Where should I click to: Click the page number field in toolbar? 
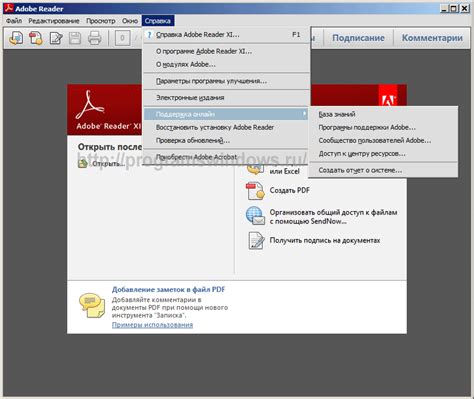[x=122, y=38]
